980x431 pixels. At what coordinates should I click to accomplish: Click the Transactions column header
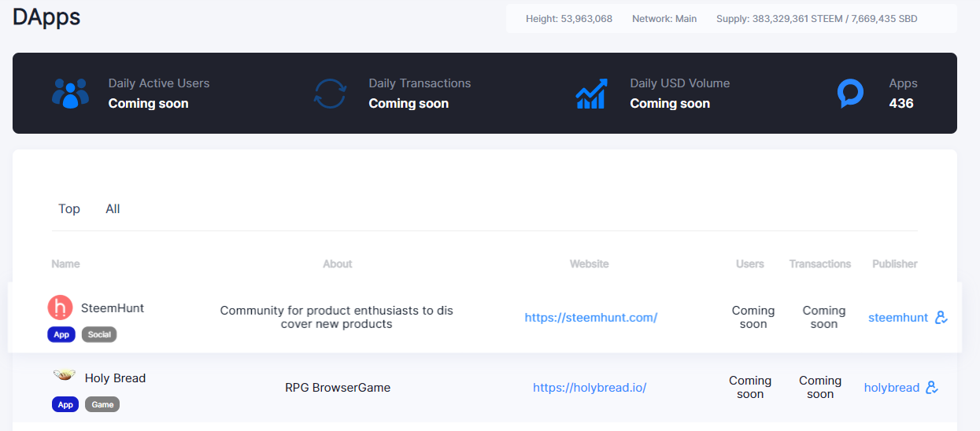point(820,264)
